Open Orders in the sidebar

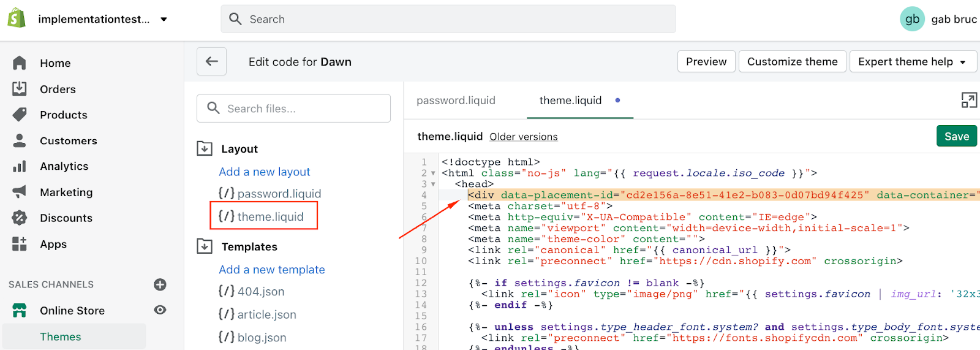pyautogui.click(x=58, y=89)
